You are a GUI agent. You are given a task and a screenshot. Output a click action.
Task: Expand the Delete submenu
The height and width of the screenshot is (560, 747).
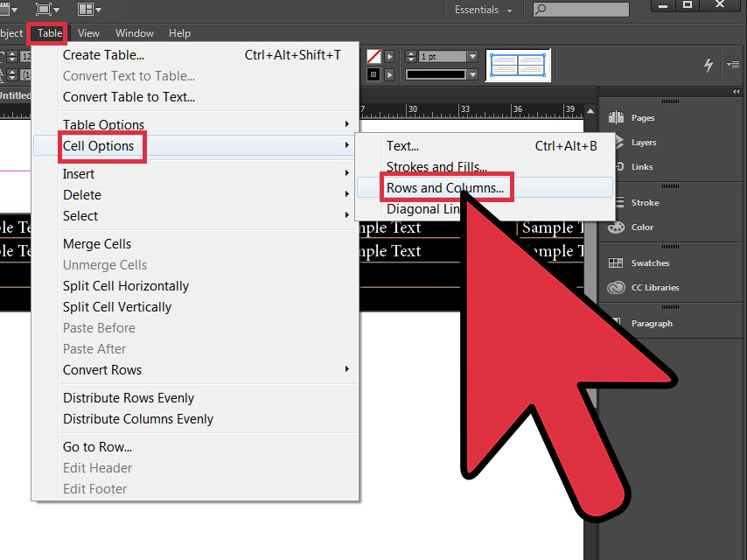(195, 194)
